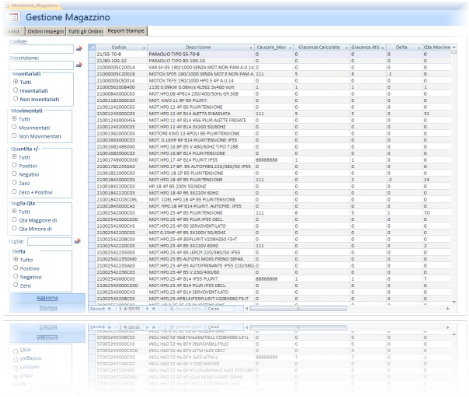The image size is (469, 397).
Task: Switch to the Ordini Impegni tab
Action: click(46, 31)
